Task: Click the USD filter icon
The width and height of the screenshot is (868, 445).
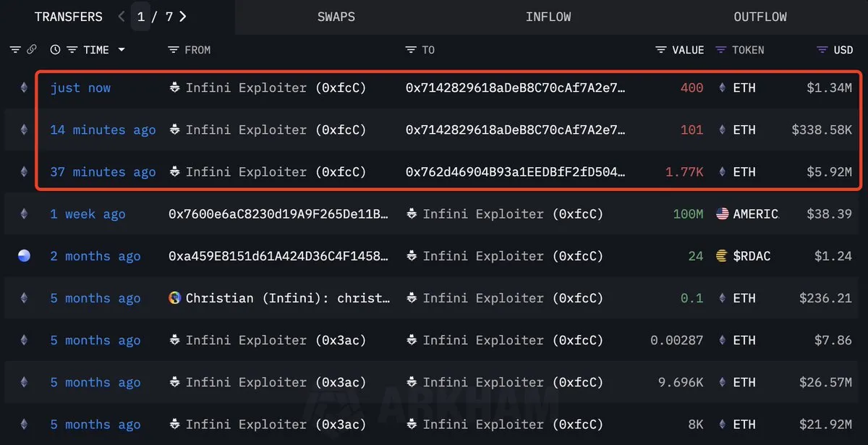Action: (x=822, y=50)
